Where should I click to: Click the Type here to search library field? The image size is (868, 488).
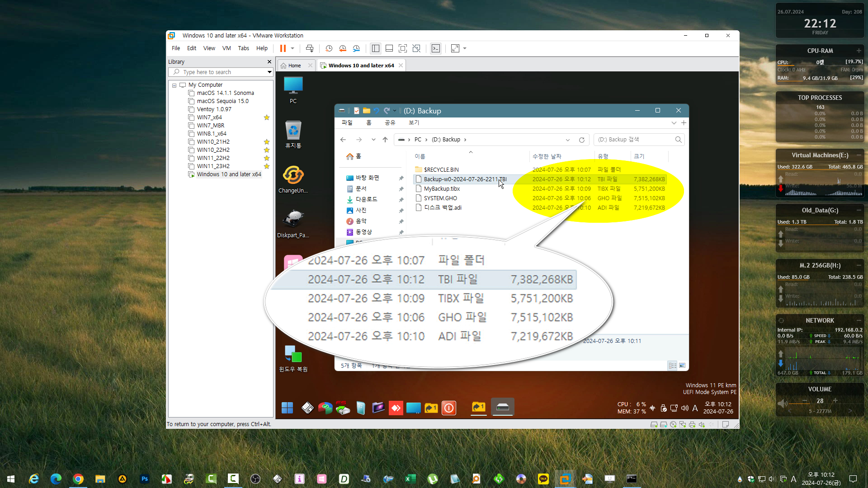(x=220, y=72)
